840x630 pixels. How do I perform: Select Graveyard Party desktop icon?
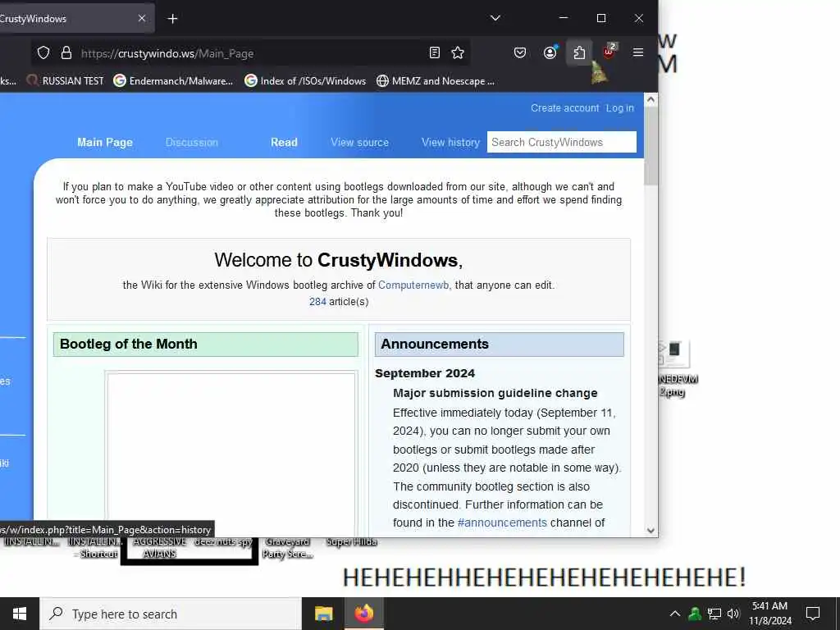288,547
